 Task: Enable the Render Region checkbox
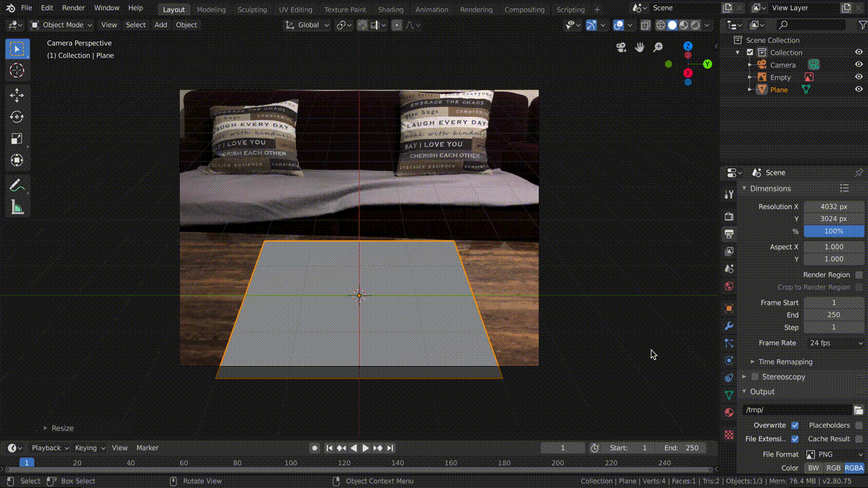pyautogui.click(x=859, y=275)
